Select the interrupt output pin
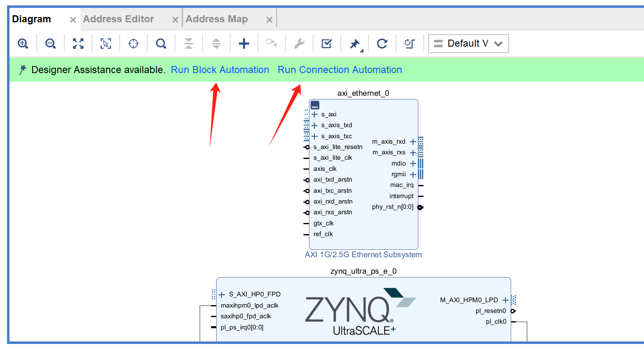Viewport: 644px width, 353px height. pos(401,196)
